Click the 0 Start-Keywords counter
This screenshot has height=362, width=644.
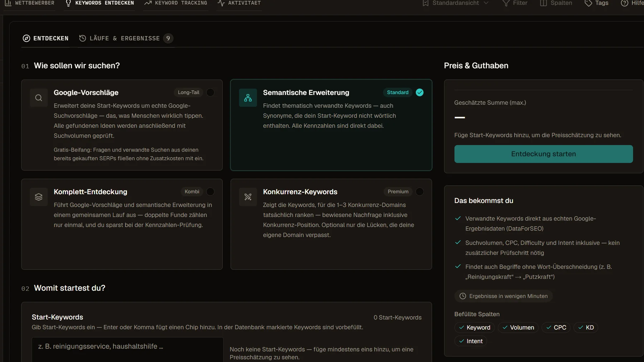397,317
